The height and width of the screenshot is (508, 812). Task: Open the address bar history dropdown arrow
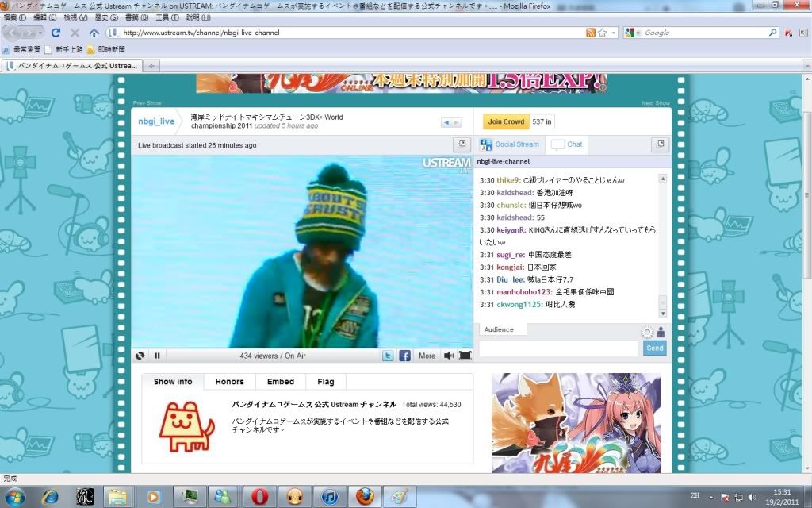(614, 33)
